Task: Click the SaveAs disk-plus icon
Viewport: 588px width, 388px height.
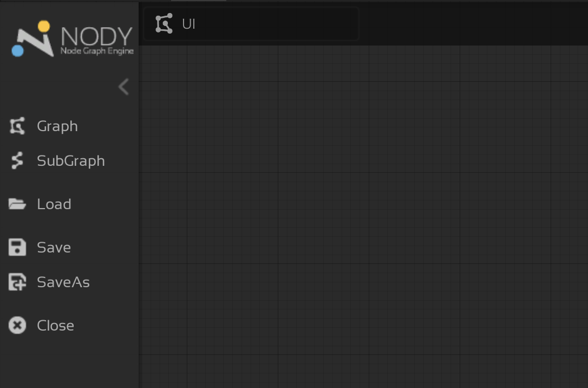Action: 17,282
